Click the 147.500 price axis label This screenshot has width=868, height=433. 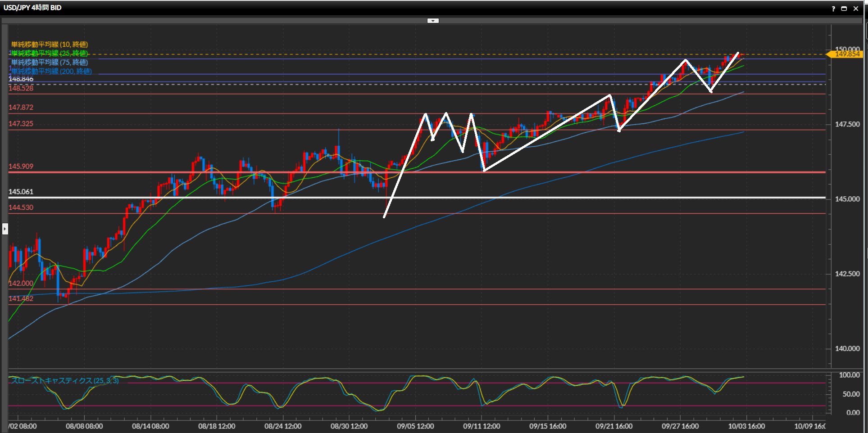click(847, 124)
